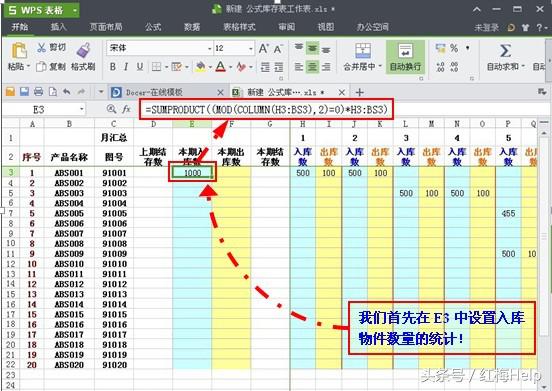Click the percent style icon

[x=454, y=48]
